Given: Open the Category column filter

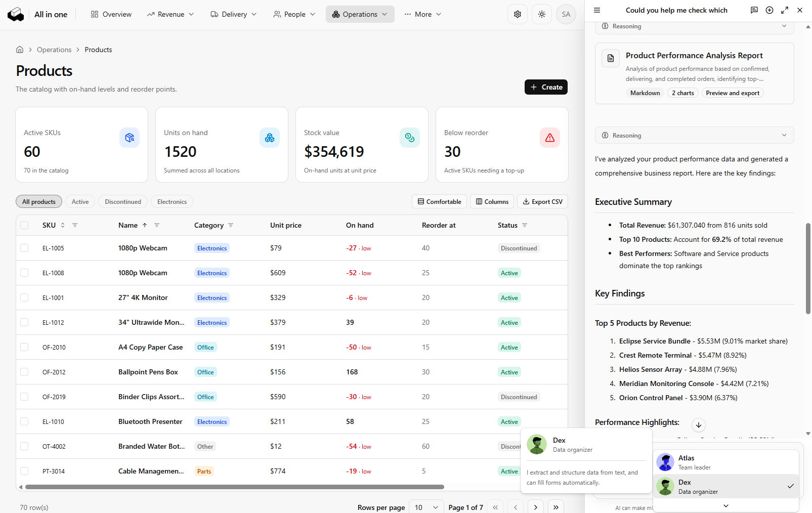Looking at the screenshot, I should (231, 225).
